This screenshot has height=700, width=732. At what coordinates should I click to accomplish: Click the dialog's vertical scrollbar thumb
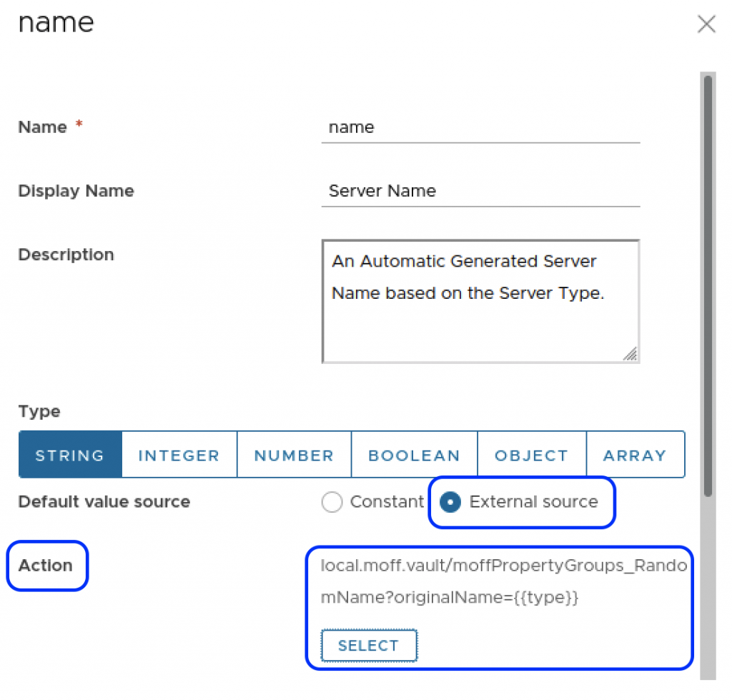(x=708, y=286)
